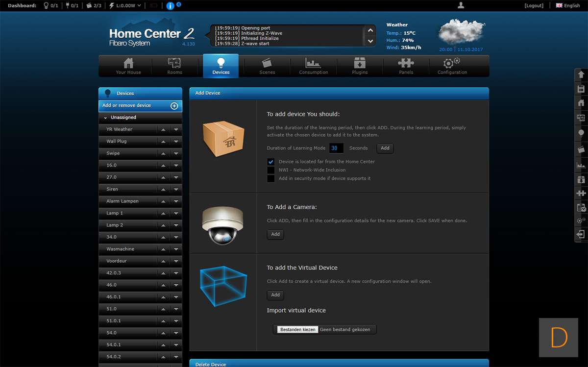This screenshot has height=367, width=588.
Task: Select device 42.0.3 in list
Action: tap(113, 273)
